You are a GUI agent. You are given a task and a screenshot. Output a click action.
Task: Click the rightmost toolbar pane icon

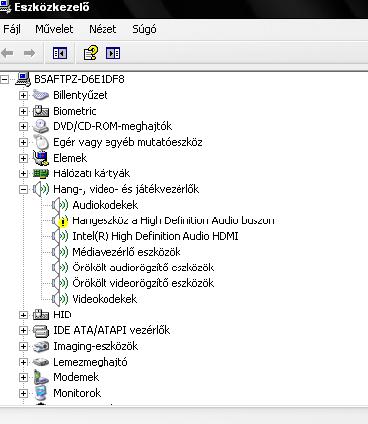click(x=113, y=53)
